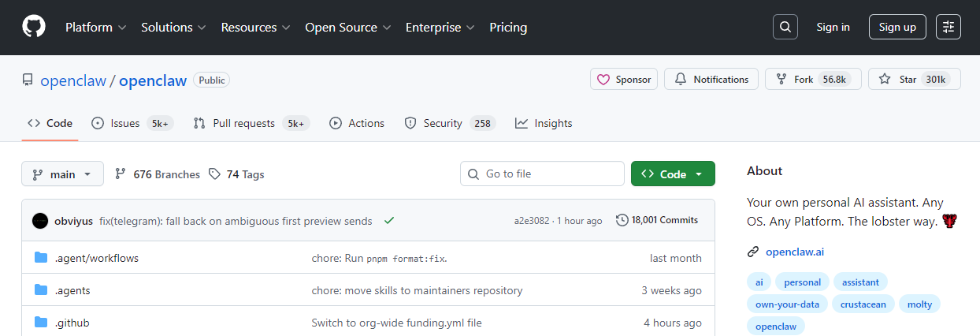Open the bold openclaw repository name link
The height and width of the screenshot is (336, 980).
coord(153,80)
